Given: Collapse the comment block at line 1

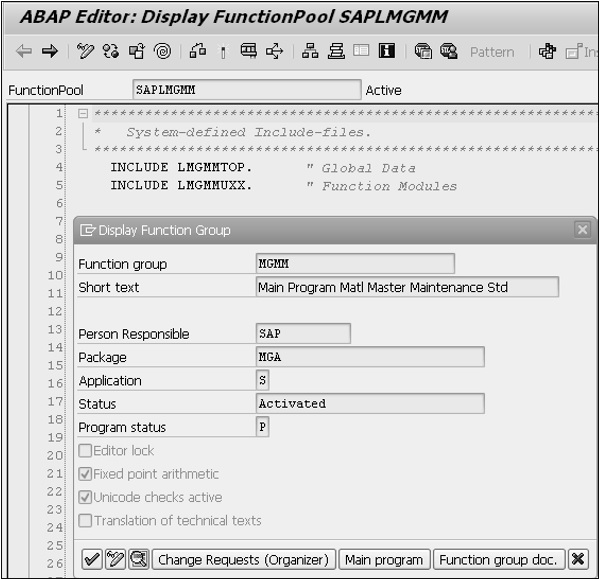Looking at the screenshot, I should coord(83,113).
